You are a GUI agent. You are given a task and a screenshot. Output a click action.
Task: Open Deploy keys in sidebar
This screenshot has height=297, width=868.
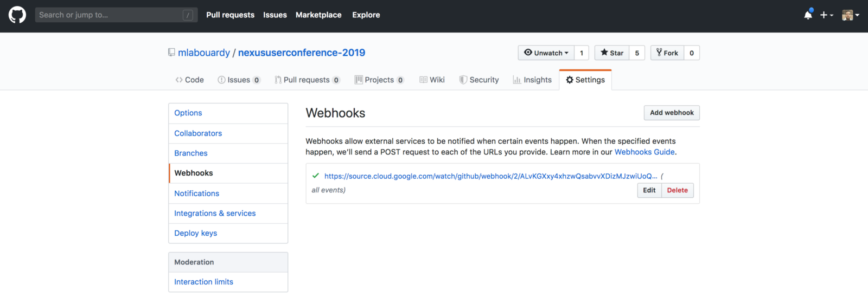[228, 234]
